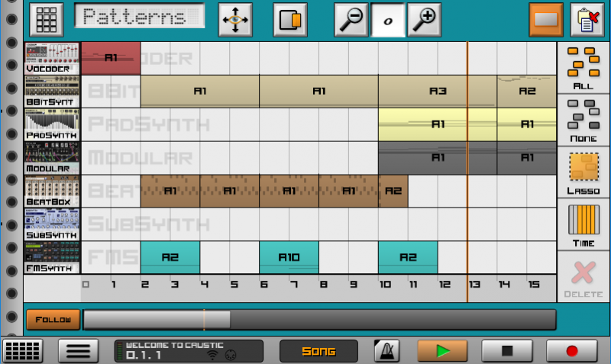Zoom out the sequencer timeline
Viewport: 611px width, 364px height.
[x=351, y=20]
